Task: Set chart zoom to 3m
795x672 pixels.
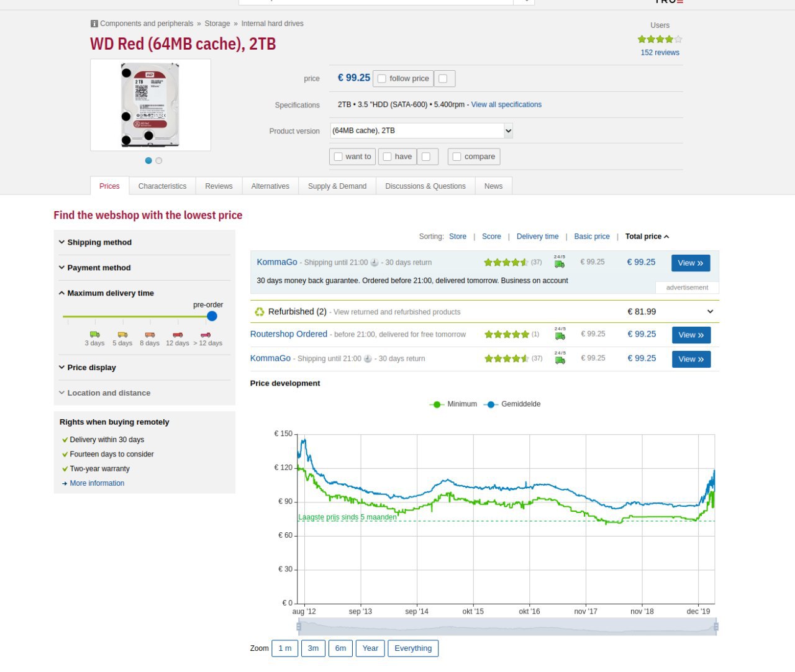Action: [313, 648]
